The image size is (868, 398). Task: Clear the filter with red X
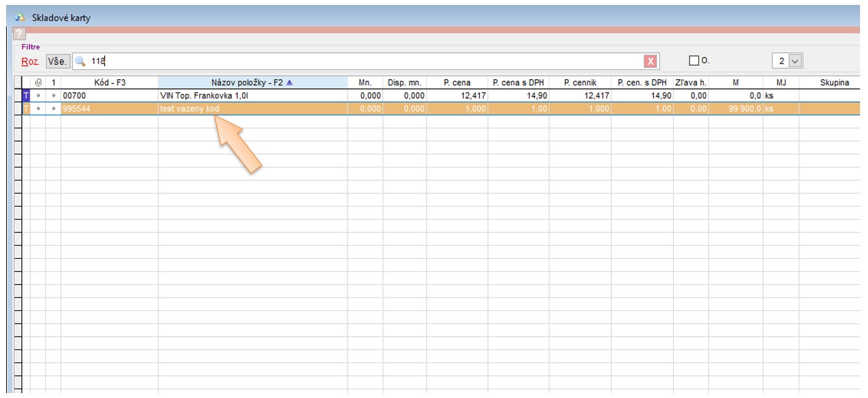[x=649, y=61]
